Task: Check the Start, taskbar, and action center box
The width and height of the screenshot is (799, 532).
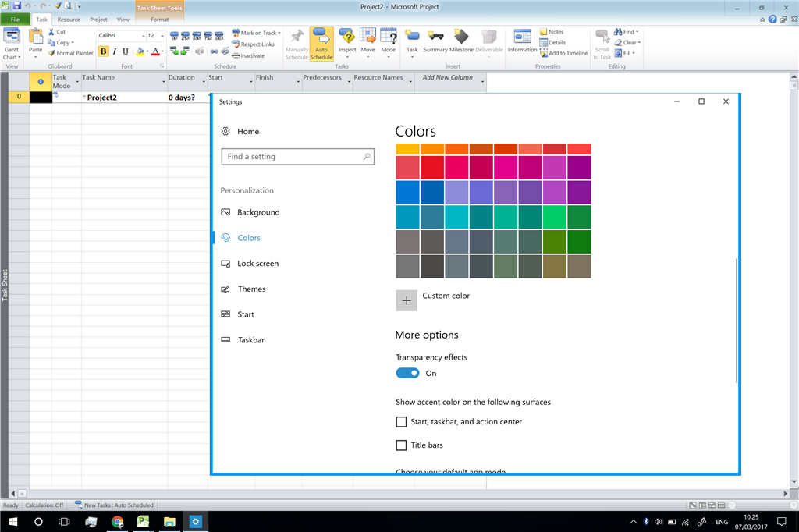Action: pyautogui.click(x=402, y=422)
